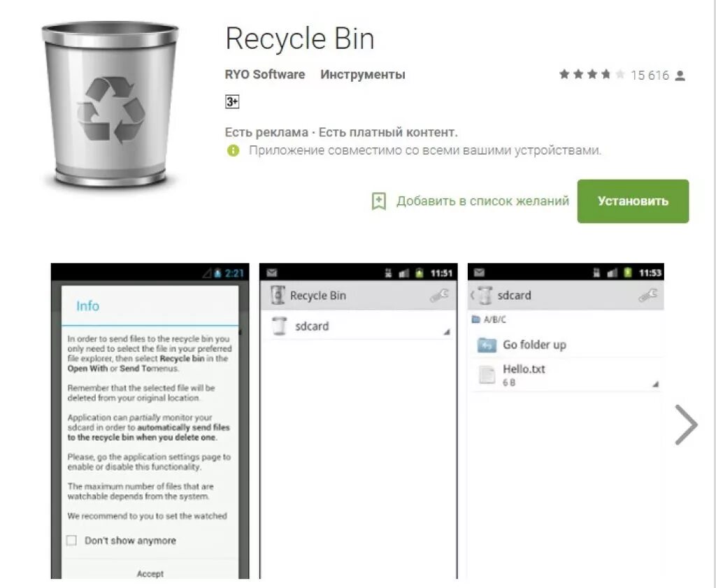Screen dimensions: 716x588
Task: Click battery icon in 11:51 status bar
Action: [x=420, y=273]
